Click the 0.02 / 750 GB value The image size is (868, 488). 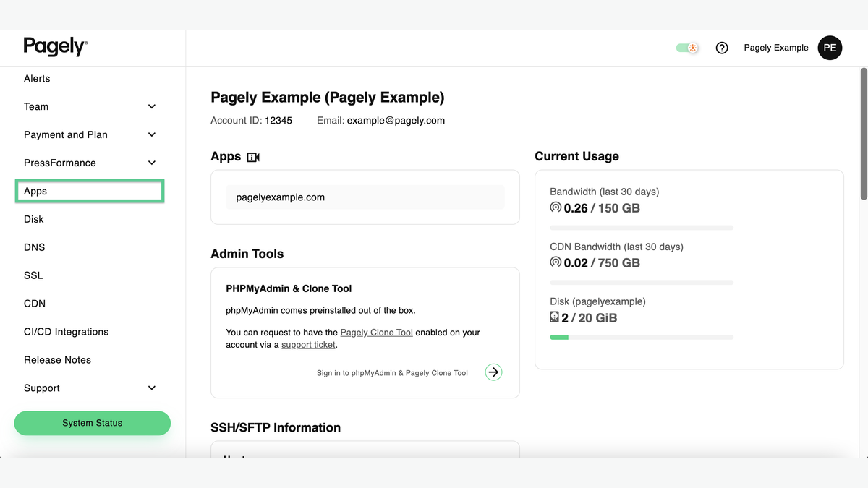pos(602,263)
